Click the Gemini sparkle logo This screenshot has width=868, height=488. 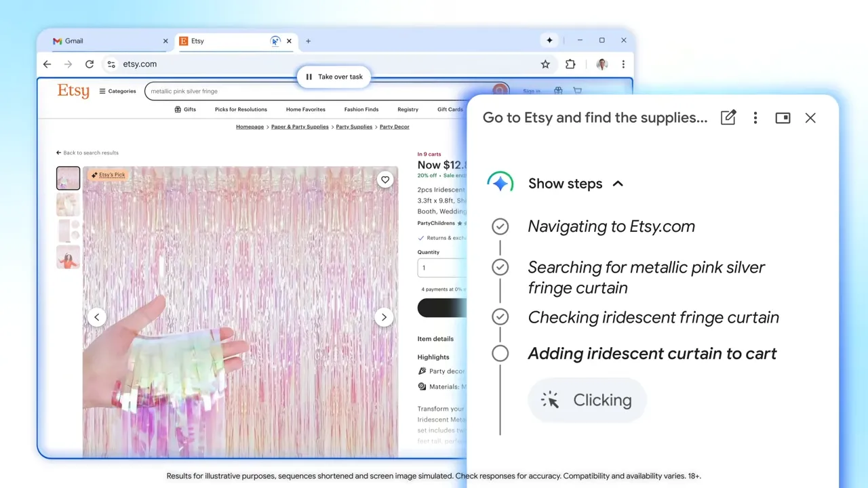point(500,182)
